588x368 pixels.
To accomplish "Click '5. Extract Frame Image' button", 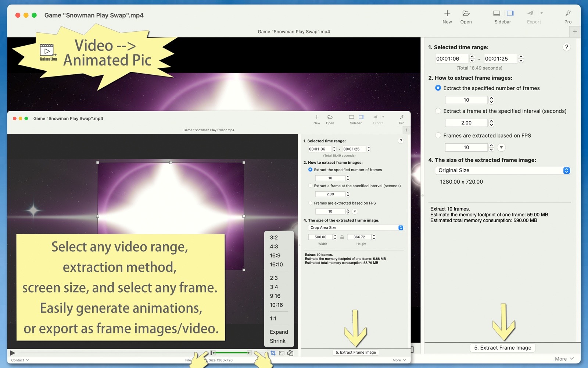I will tap(502, 348).
